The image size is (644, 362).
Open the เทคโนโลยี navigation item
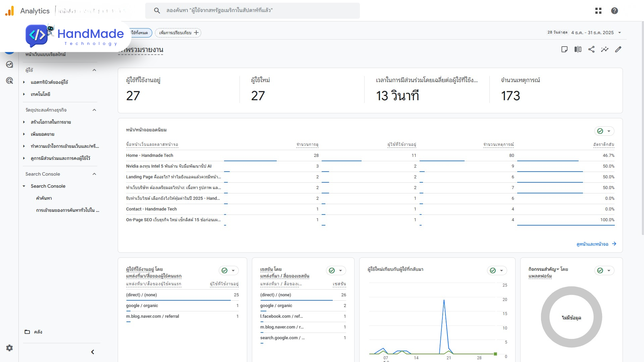point(40,94)
